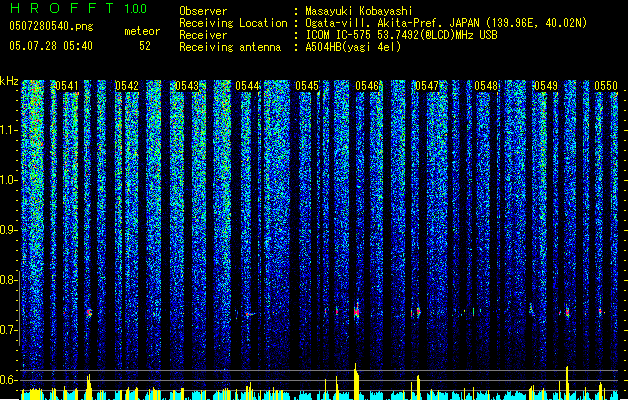The width and height of the screenshot is (629, 400).
Task: Click the kHz axis unit label
Action: click(9, 81)
